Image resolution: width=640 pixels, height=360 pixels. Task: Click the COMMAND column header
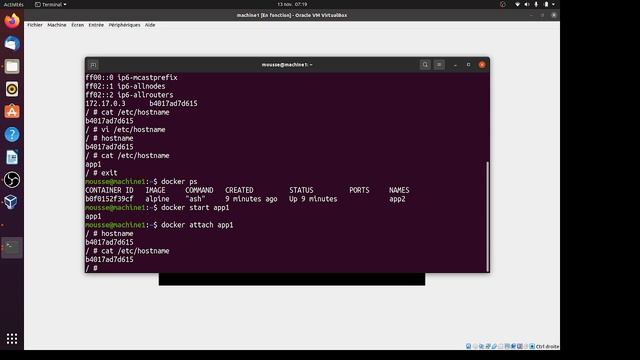point(199,190)
